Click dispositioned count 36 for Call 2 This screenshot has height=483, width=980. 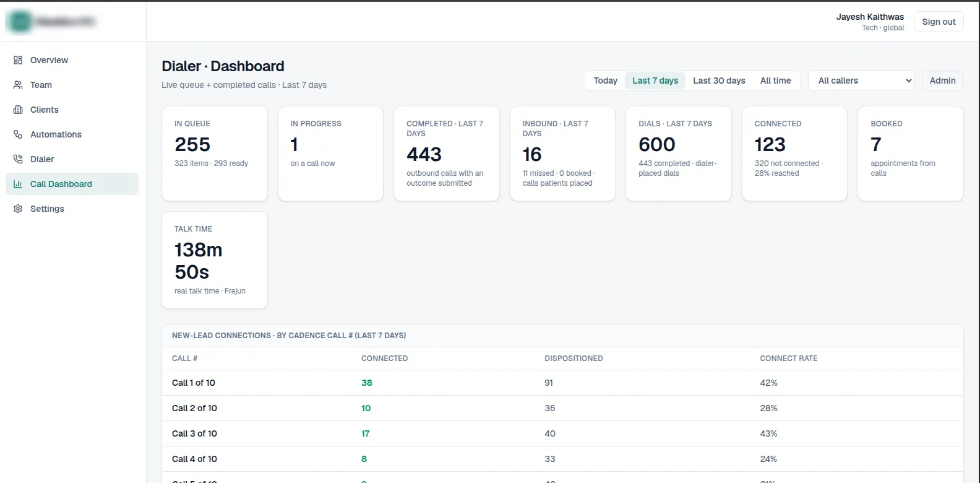tap(550, 408)
